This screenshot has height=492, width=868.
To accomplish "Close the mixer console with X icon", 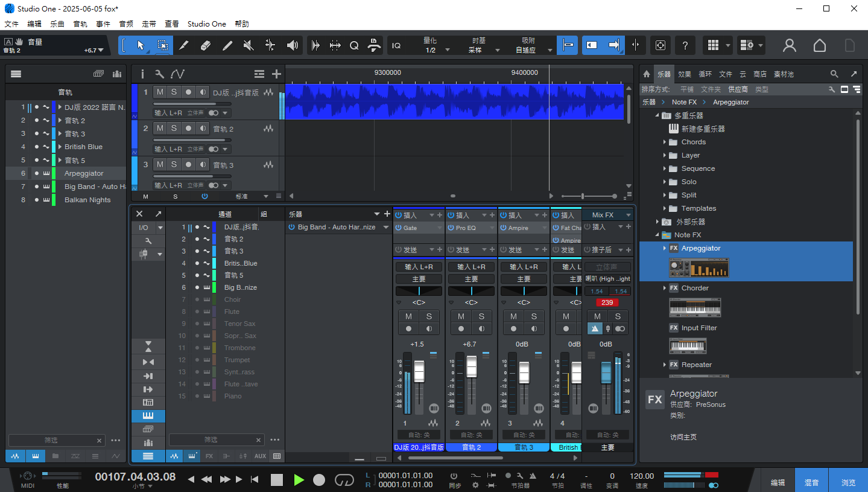I will (139, 214).
